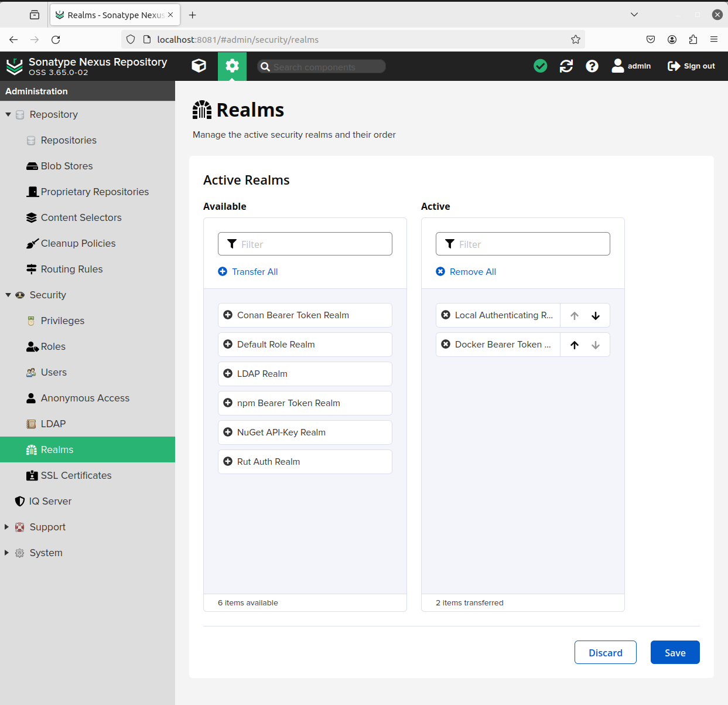Move Docker Bearer Token Realm up
Screen dimensions: 728x705
click(575, 345)
